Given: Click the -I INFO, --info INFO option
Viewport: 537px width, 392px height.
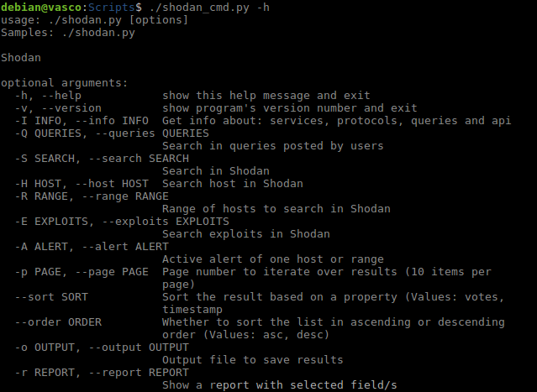Looking at the screenshot, I should [x=81, y=120].
